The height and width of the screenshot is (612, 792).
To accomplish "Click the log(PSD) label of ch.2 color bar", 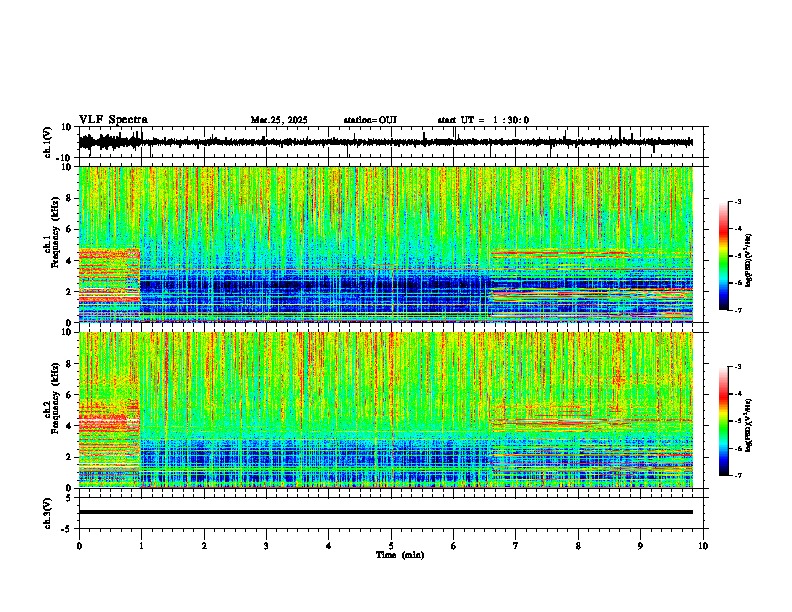I will click(x=749, y=425).
